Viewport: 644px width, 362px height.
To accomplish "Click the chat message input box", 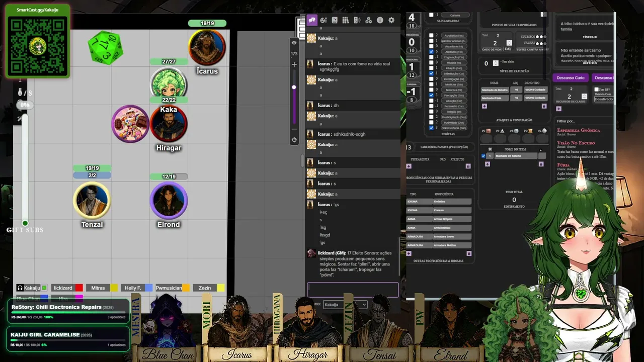I will point(353,290).
